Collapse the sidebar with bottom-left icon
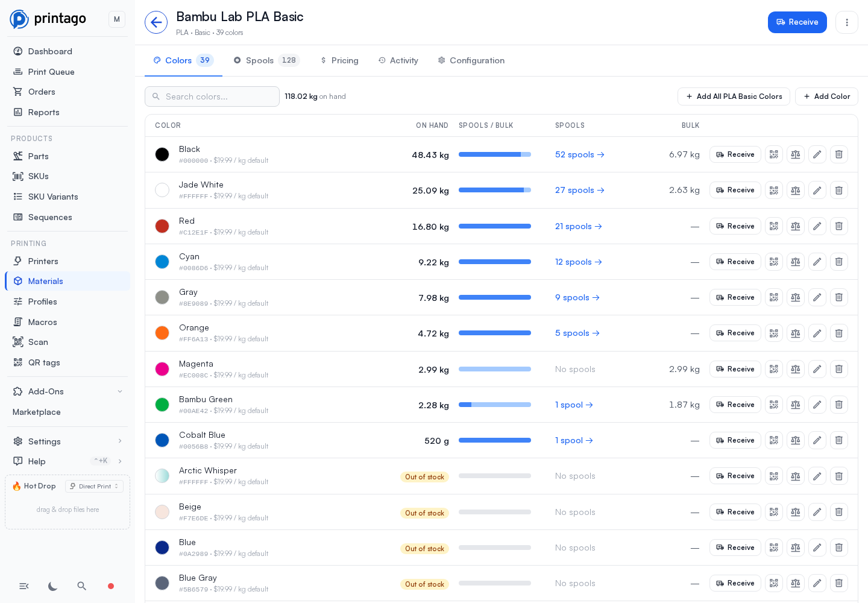This screenshot has height=603, width=868. coord(24,586)
